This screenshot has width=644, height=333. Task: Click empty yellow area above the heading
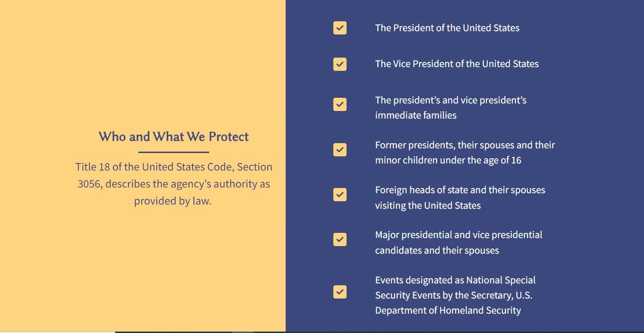click(142, 57)
